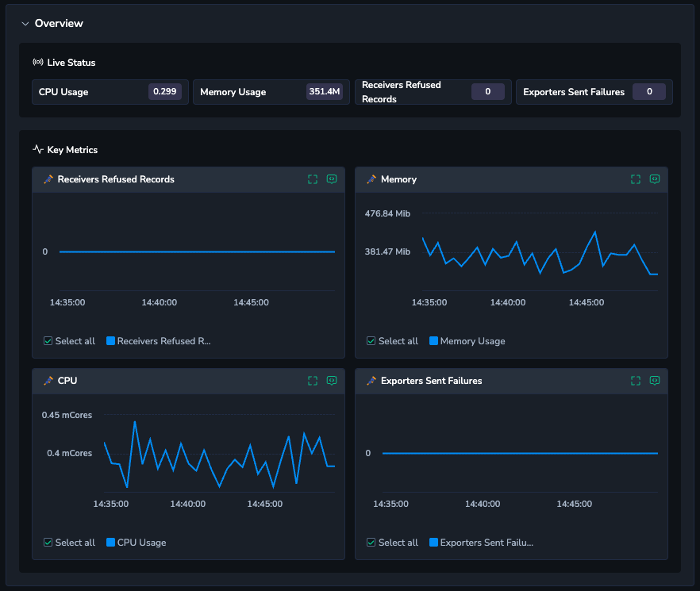Click the pencil icon beside the CPU title
The width and height of the screenshot is (700, 591).
48,381
